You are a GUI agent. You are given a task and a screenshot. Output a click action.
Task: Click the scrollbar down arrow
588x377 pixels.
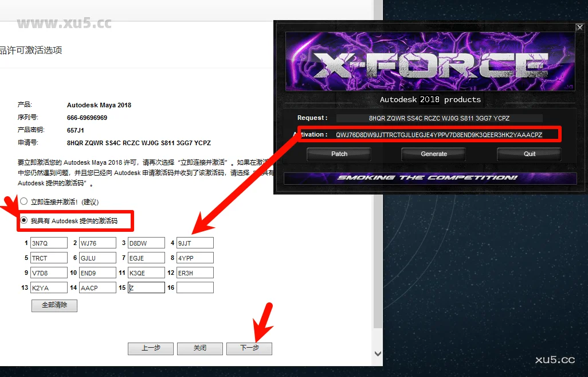click(378, 354)
